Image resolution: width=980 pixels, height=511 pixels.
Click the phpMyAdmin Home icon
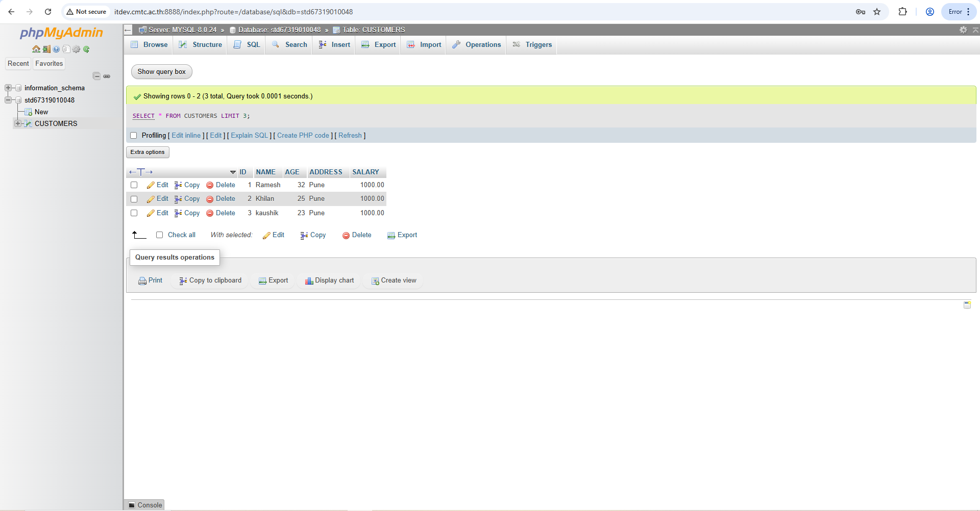[36, 49]
